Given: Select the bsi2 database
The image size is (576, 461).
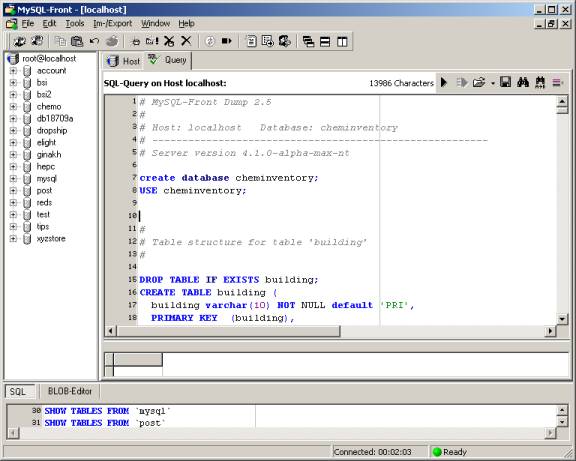Looking at the screenshot, I should 44,94.
